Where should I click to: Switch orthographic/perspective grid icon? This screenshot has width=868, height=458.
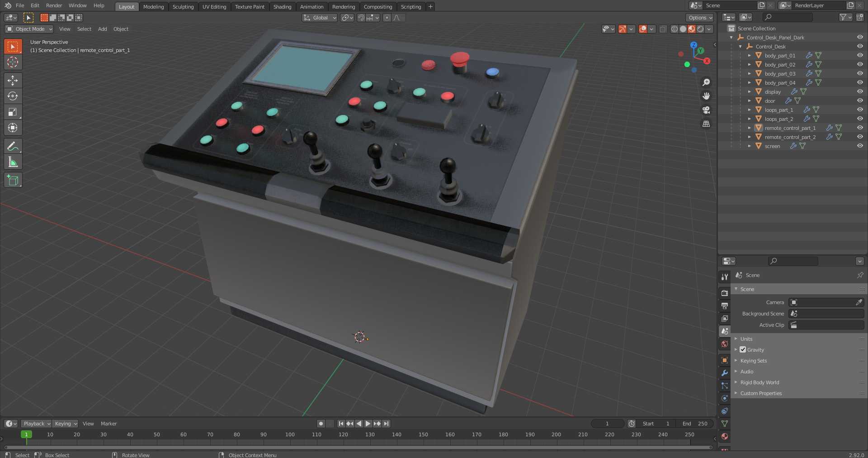(x=706, y=124)
